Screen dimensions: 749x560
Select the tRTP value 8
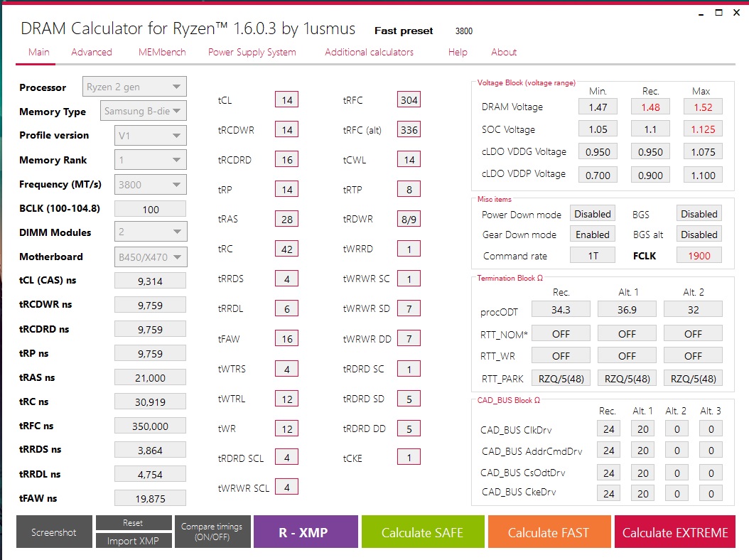click(x=409, y=190)
